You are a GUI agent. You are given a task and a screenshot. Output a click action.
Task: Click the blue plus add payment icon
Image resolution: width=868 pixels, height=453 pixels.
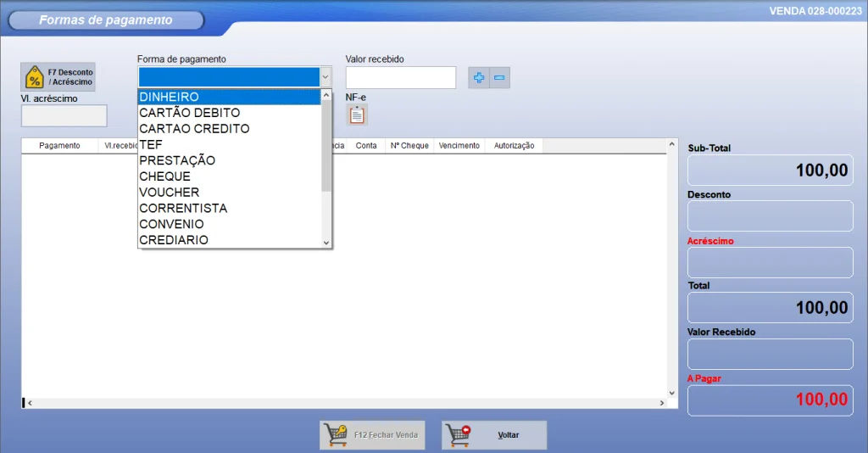pyautogui.click(x=479, y=78)
